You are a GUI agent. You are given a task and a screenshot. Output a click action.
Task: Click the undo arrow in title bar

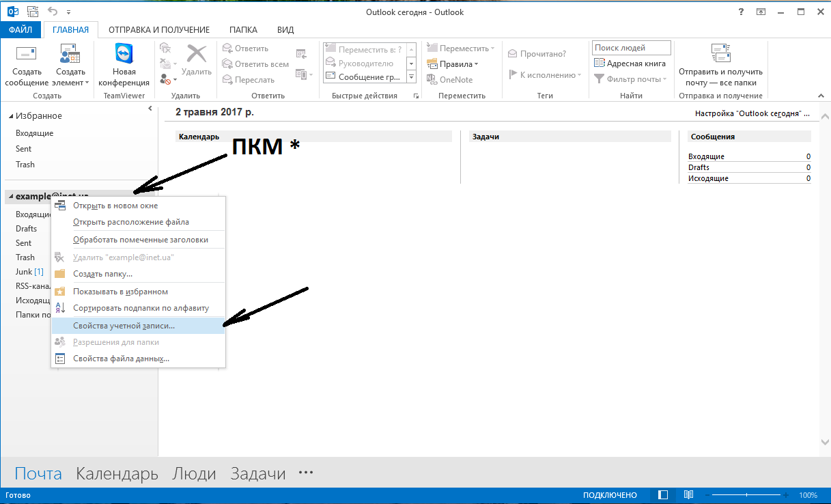click(x=53, y=12)
